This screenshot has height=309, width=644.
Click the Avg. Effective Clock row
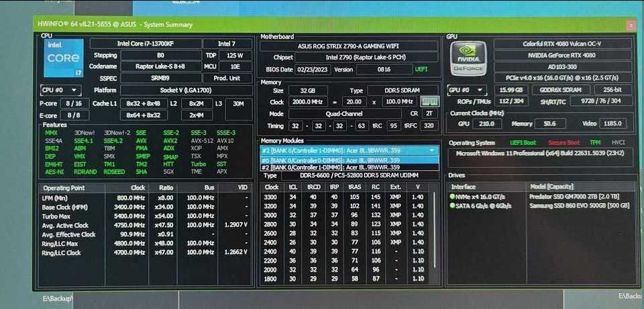[146, 235]
